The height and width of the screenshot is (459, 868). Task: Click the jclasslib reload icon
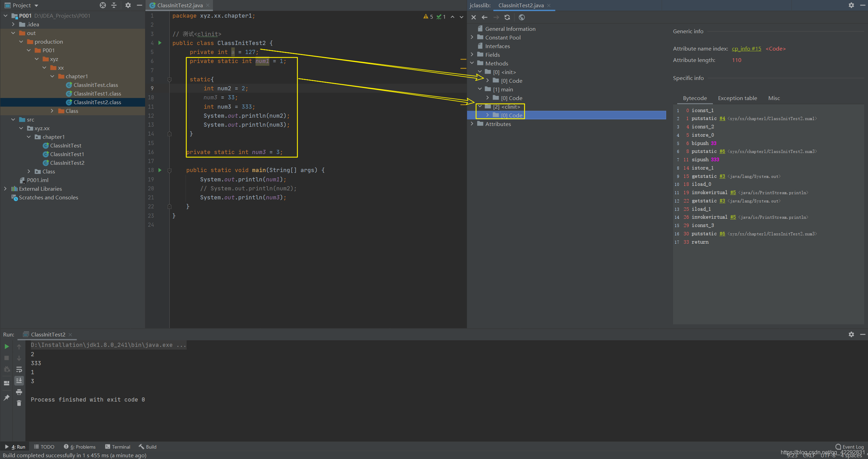coord(507,17)
